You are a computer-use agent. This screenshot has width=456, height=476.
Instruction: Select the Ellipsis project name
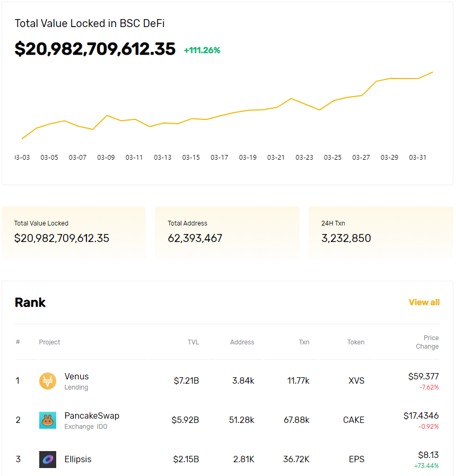pos(78,460)
